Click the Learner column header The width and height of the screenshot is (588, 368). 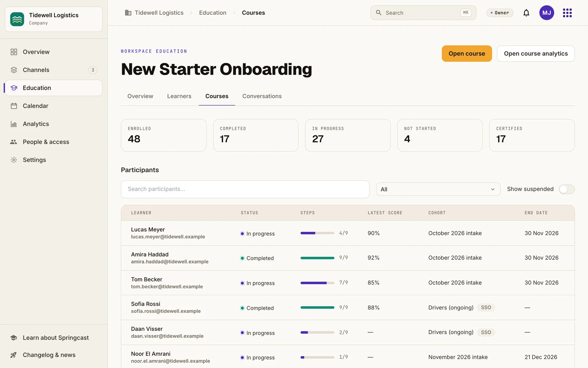coord(141,213)
